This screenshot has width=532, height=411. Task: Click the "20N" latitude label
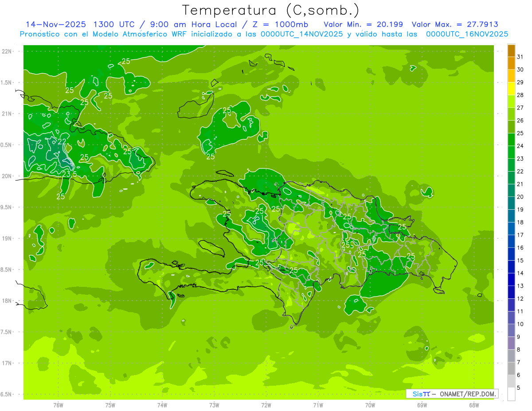[7, 176]
